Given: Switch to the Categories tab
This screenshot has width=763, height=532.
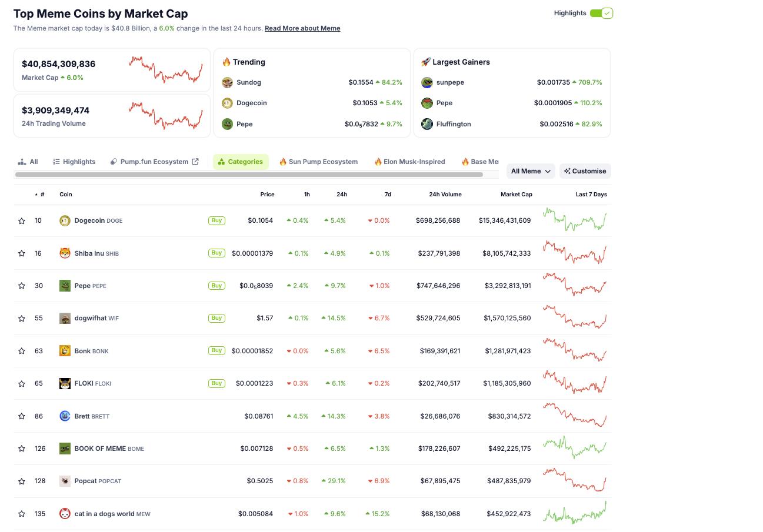Looking at the screenshot, I should point(241,161).
